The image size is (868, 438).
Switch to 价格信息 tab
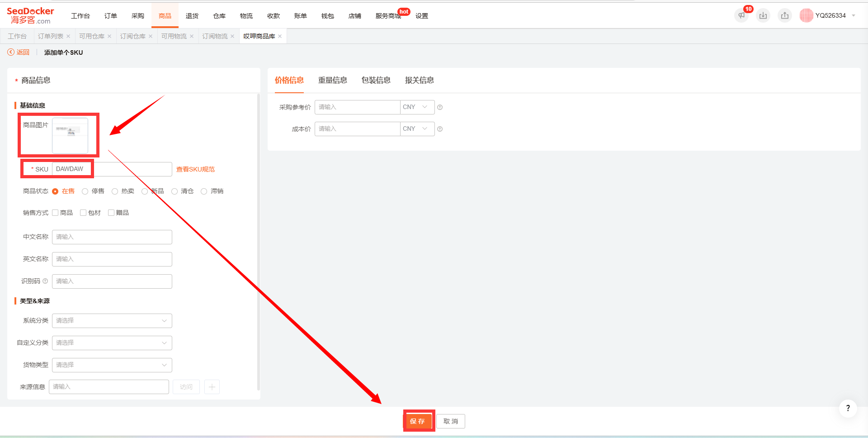289,80
